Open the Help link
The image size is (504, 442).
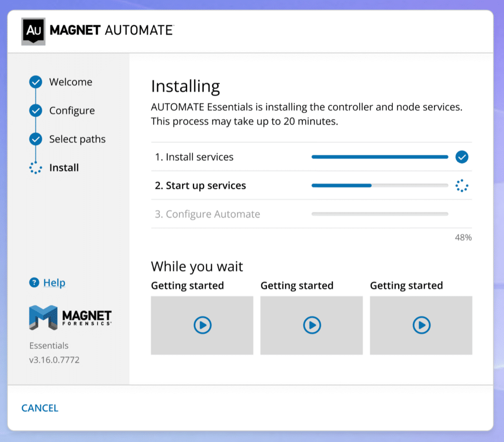pos(54,283)
